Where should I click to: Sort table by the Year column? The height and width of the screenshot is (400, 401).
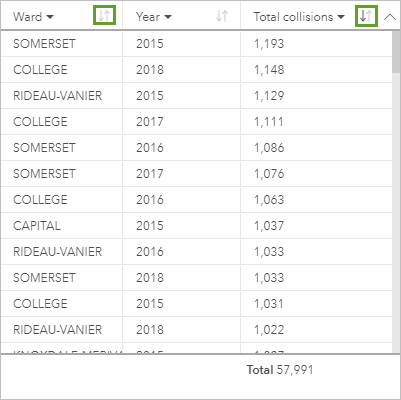pyautogui.click(x=222, y=16)
